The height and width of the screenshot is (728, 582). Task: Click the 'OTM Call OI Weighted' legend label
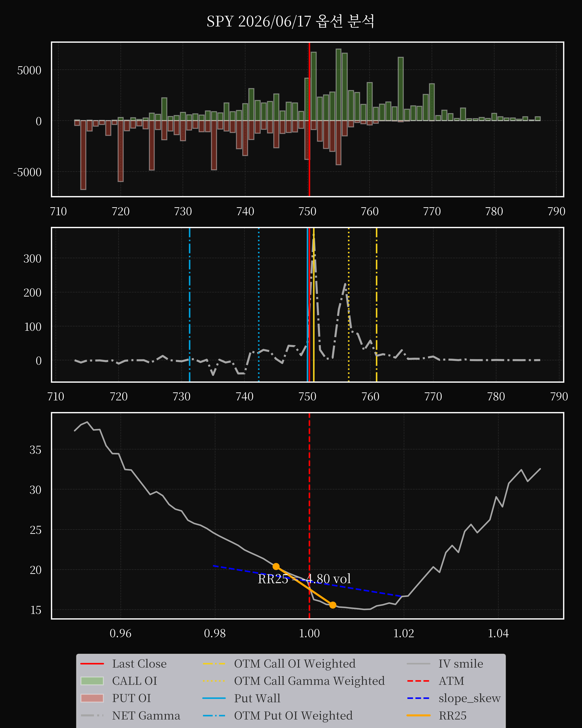click(295, 664)
